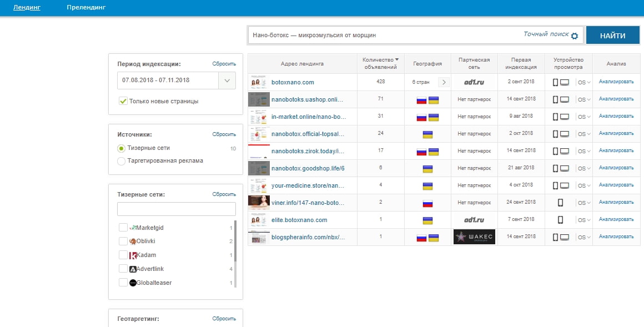Click desktop icon in your-medicine.store row
This screenshot has height=327, width=644.
(x=564, y=185)
